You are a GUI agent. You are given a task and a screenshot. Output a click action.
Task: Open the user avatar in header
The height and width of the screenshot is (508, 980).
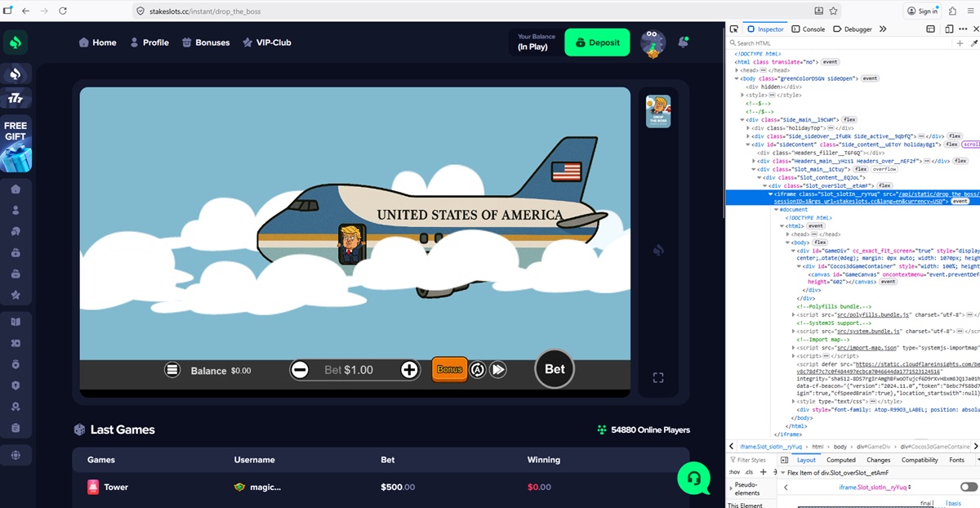click(x=653, y=42)
